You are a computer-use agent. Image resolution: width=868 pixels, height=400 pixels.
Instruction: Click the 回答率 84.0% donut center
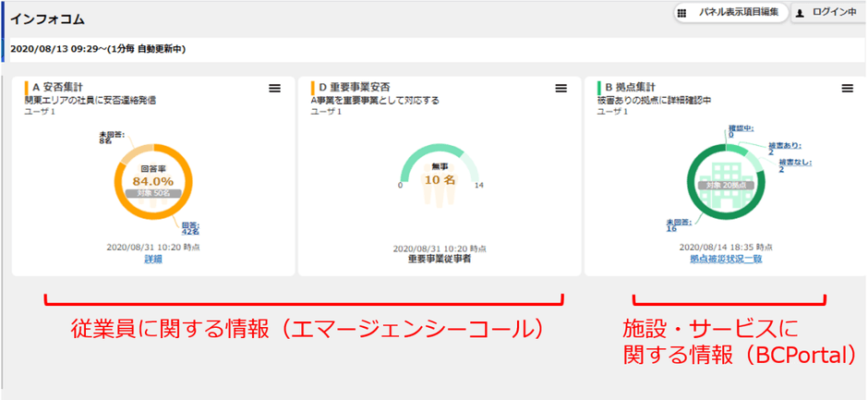(152, 179)
